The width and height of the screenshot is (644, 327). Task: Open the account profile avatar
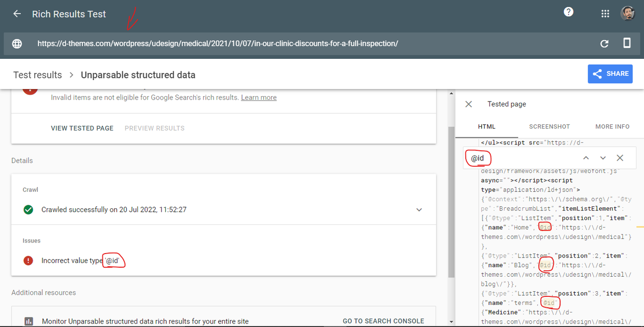click(x=627, y=14)
